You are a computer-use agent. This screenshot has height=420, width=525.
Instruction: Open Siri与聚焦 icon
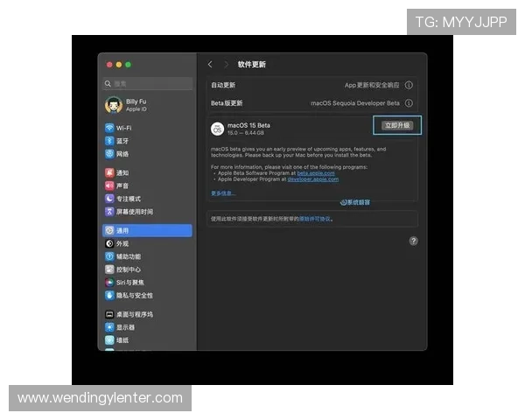[x=109, y=283]
